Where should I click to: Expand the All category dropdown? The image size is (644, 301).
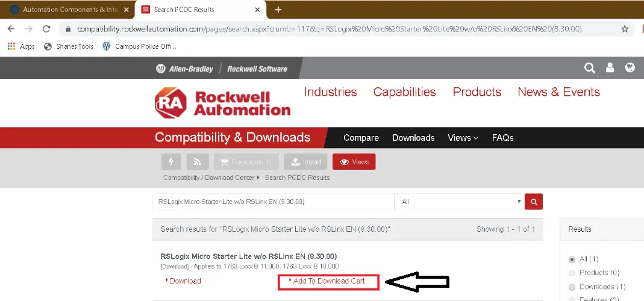tap(459, 202)
